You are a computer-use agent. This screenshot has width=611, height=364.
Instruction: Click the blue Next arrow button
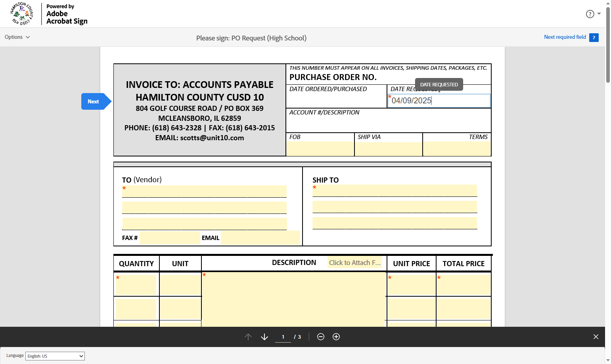click(96, 101)
